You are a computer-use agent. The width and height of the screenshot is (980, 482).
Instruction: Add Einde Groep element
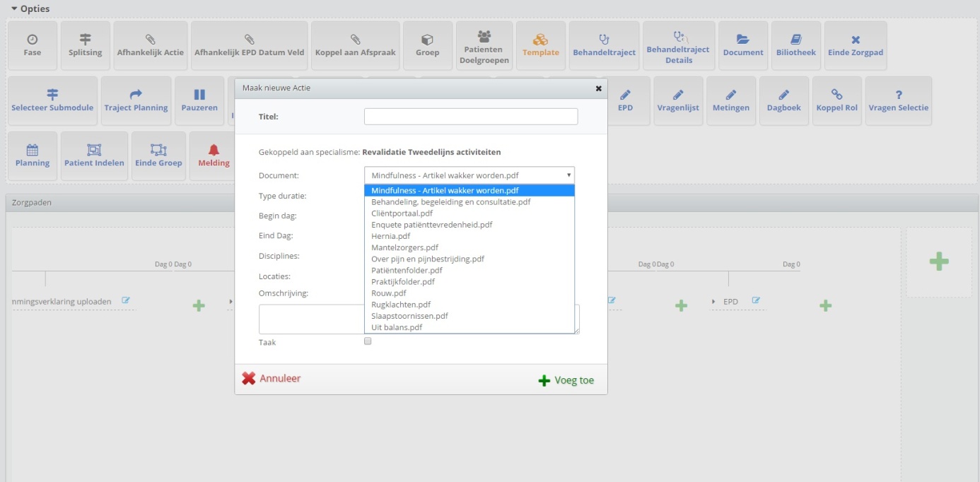point(159,156)
